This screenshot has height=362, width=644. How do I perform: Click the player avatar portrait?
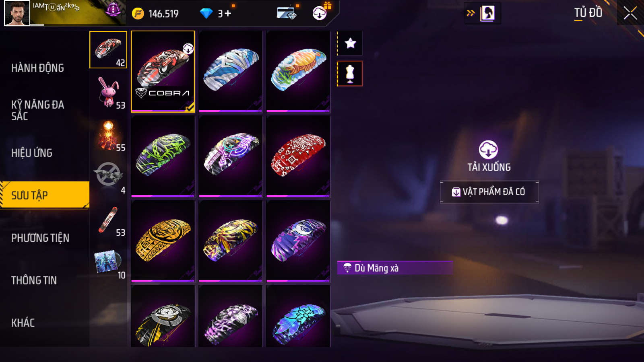(17, 13)
